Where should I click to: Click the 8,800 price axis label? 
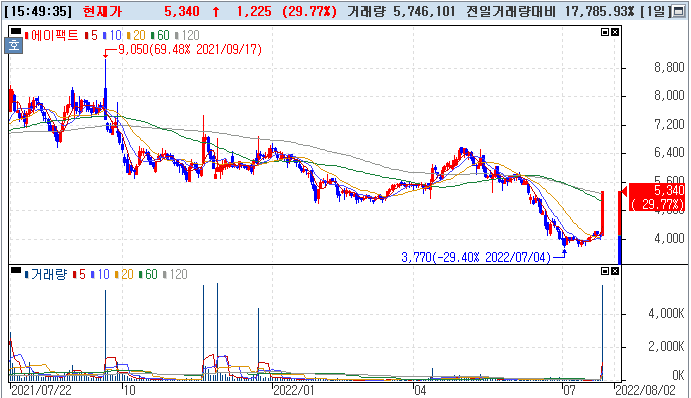pyautogui.click(x=669, y=67)
